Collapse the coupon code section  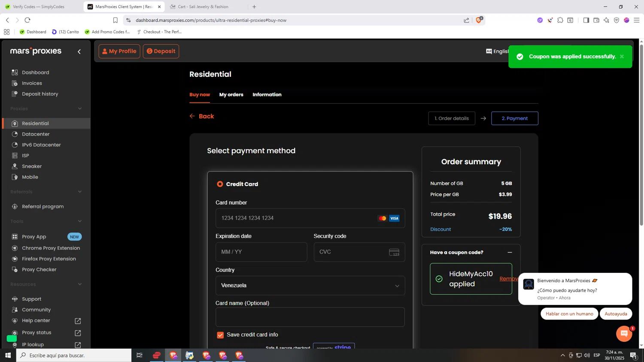[x=510, y=253]
